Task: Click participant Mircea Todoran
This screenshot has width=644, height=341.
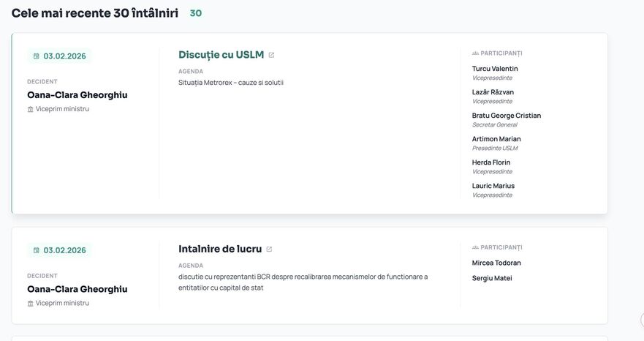Action: [x=496, y=263]
